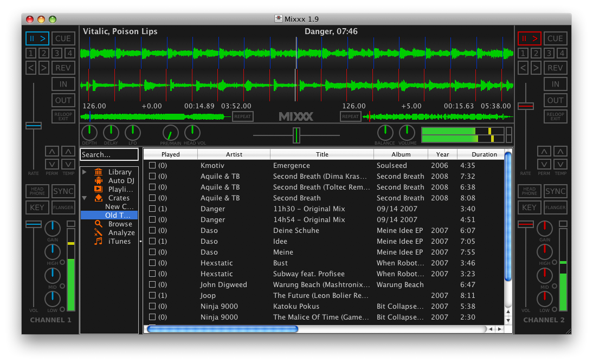Screen dimensions: 593x364
Task: Open the Analyze tool icon
Action: [98, 232]
